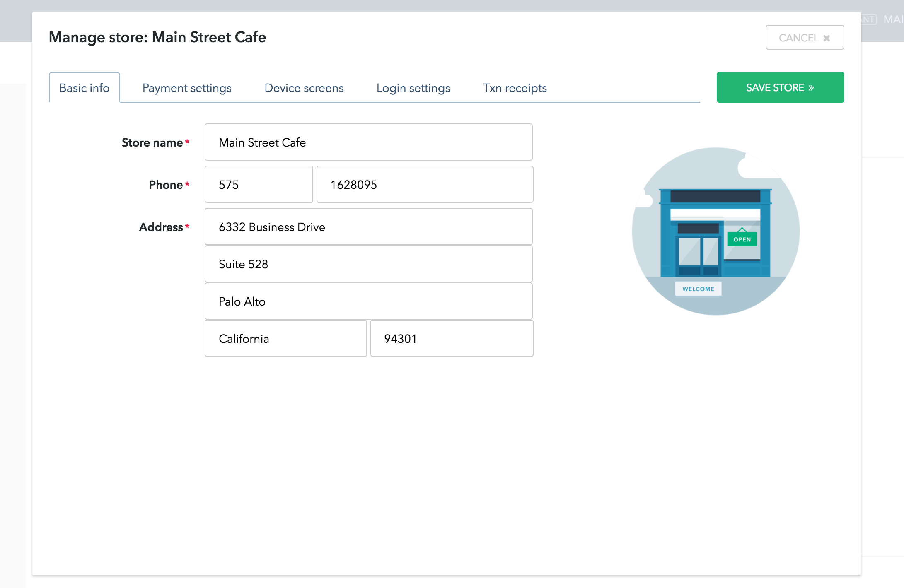Edit the phone number 1628095
The image size is (904, 588).
point(425,184)
